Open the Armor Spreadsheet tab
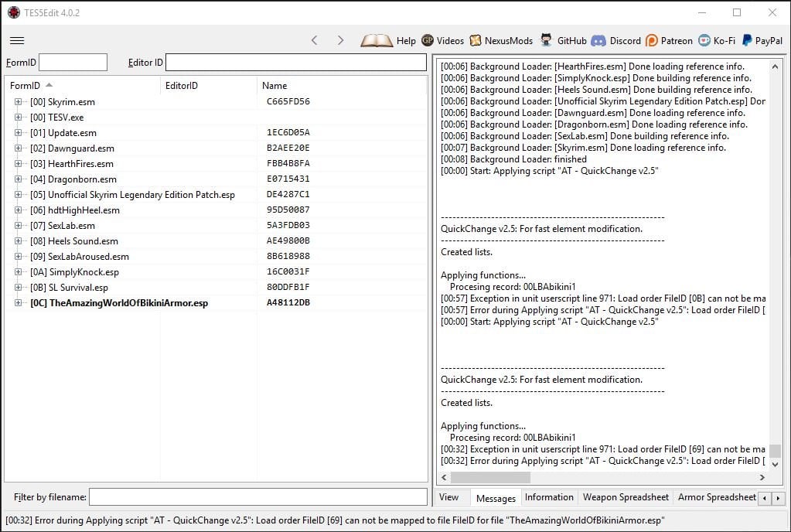 click(x=716, y=497)
